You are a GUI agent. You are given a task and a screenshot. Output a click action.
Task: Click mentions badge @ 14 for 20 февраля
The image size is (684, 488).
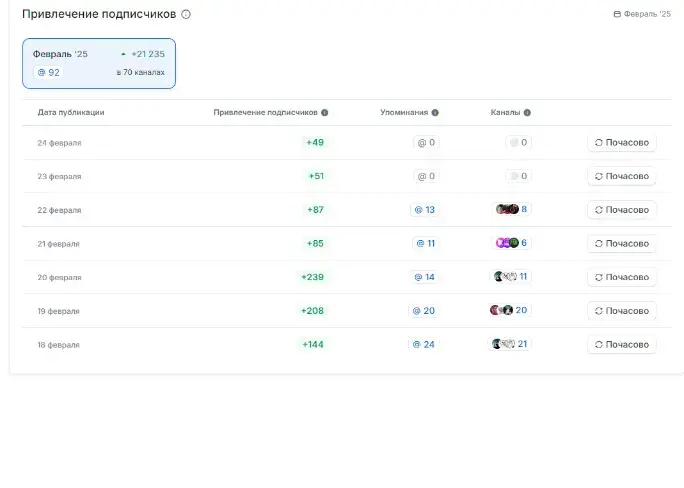424,277
